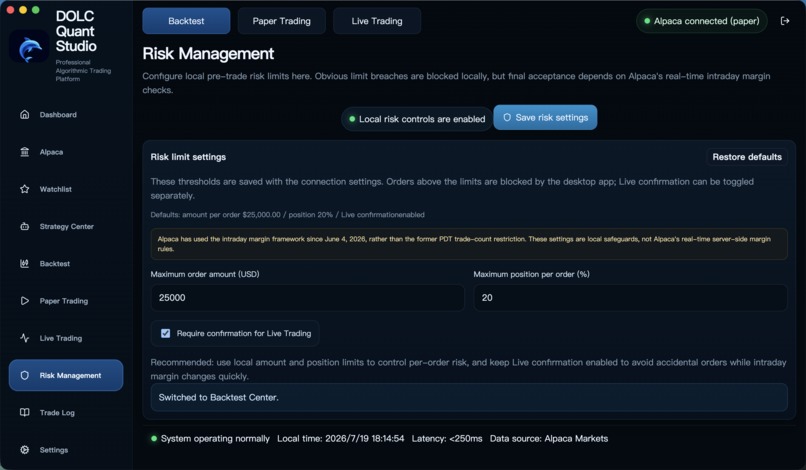The image size is (806, 470).
Task: Click the intraday margin framework notice
Action: [469, 244]
